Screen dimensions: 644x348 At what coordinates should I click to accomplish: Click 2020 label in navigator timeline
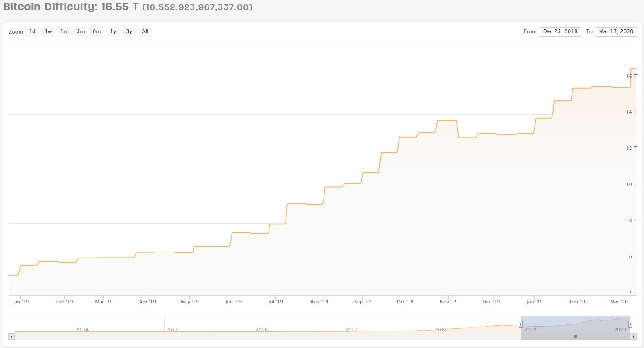[620, 330]
